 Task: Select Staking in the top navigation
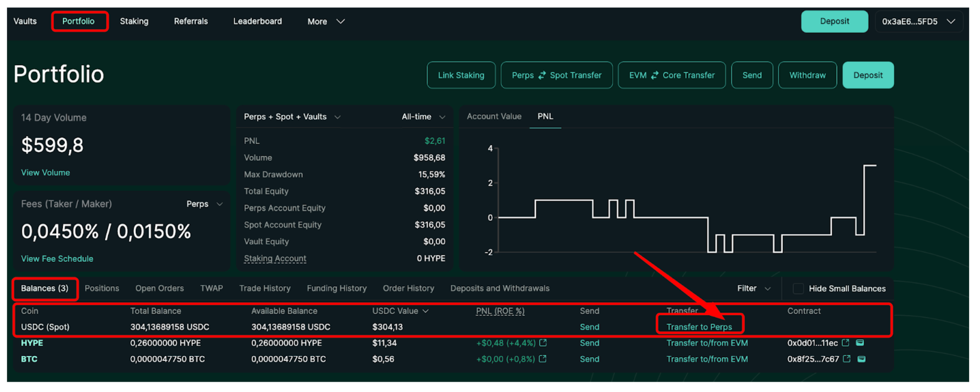134,22
